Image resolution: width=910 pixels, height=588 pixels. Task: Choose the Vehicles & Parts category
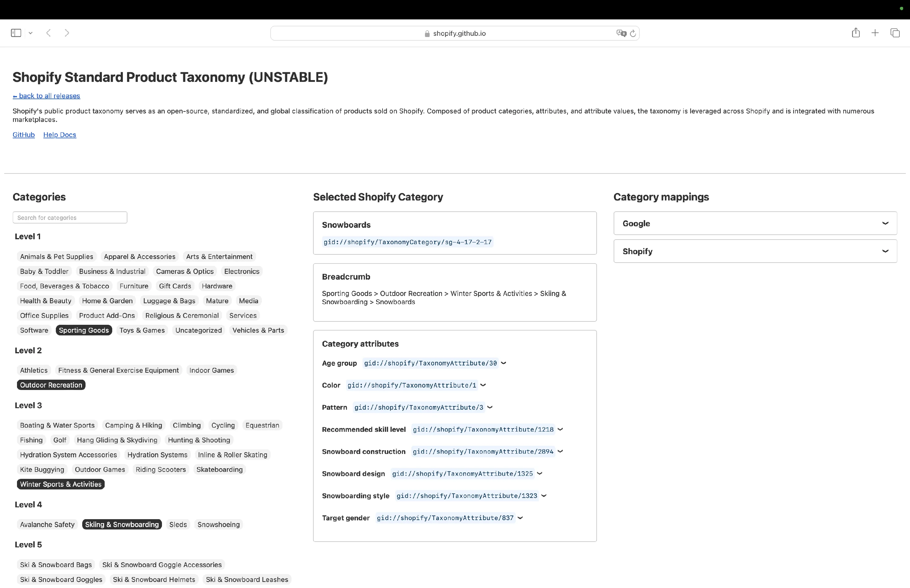258,330
